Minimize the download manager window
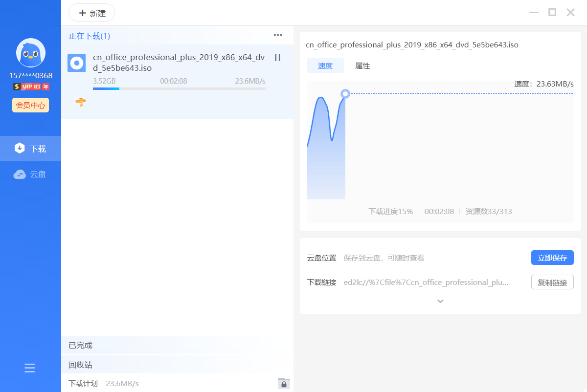This screenshot has width=587, height=392. [x=534, y=13]
